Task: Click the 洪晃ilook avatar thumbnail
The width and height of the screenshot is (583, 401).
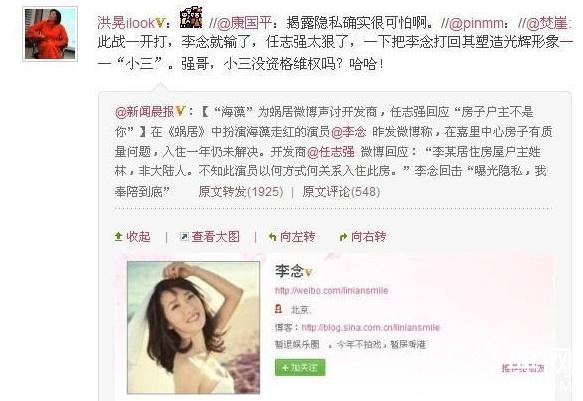Action: point(50,34)
